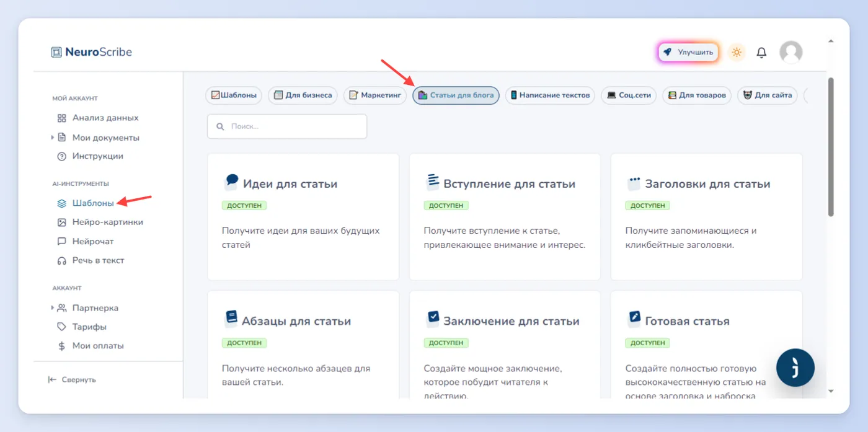This screenshot has width=868, height=432.
Task: Click the Шаблоны layers icon in sidebar
Action: [x=61, y=203]
